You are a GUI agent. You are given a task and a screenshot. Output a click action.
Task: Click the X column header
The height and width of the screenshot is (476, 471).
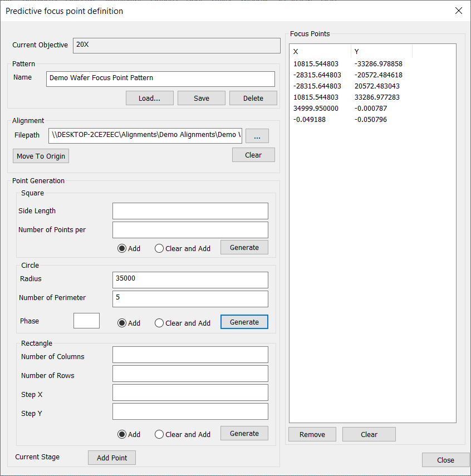click(x=320, y=52)
